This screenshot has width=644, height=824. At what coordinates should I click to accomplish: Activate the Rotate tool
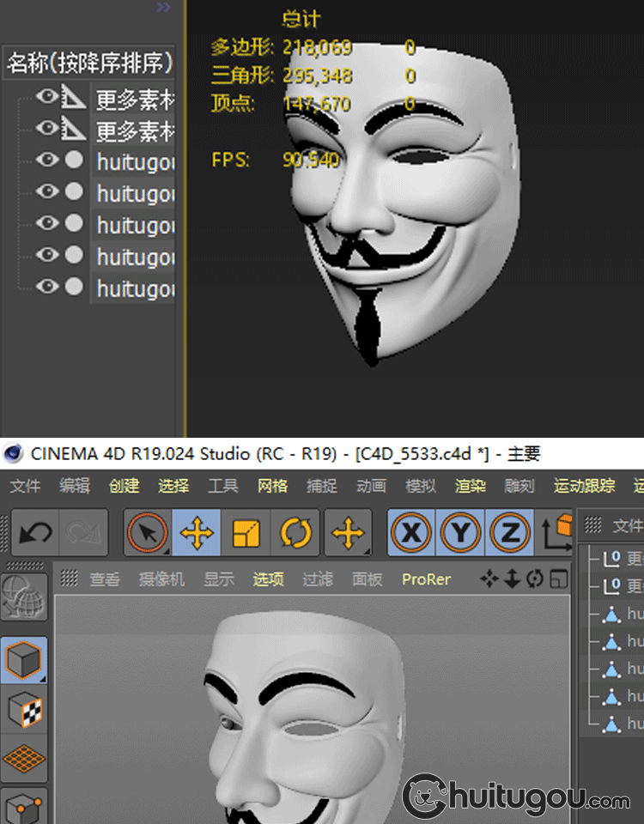[295, 533]
